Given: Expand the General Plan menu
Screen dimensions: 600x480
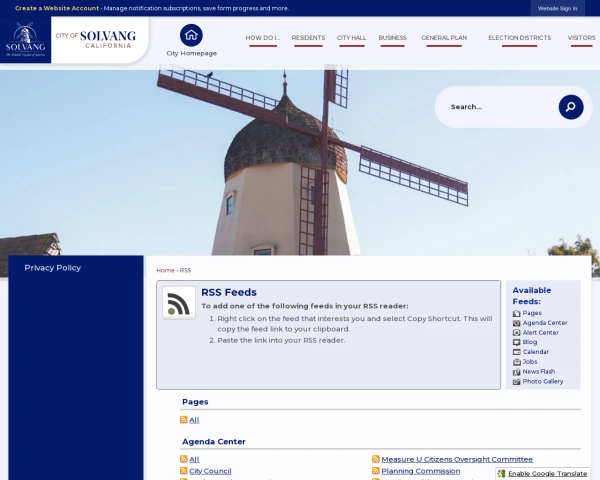Looking at the screenshot, I should [444, 38].
